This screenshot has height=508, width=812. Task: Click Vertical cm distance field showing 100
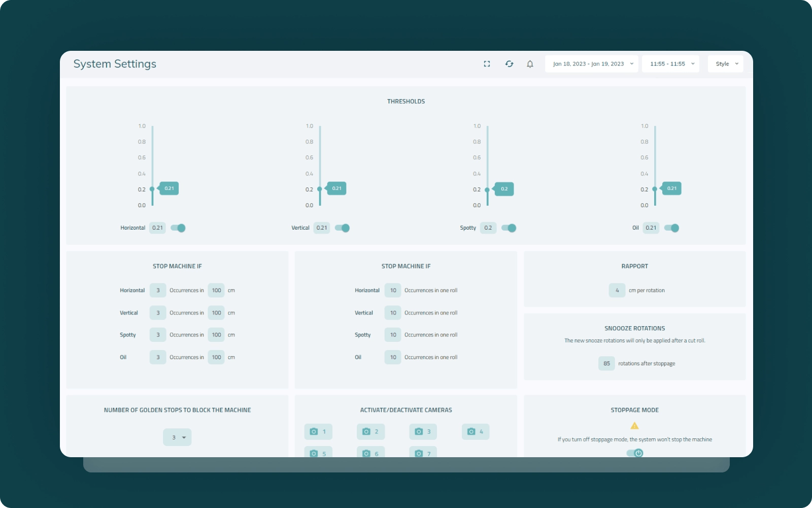(x=216, y=313)
